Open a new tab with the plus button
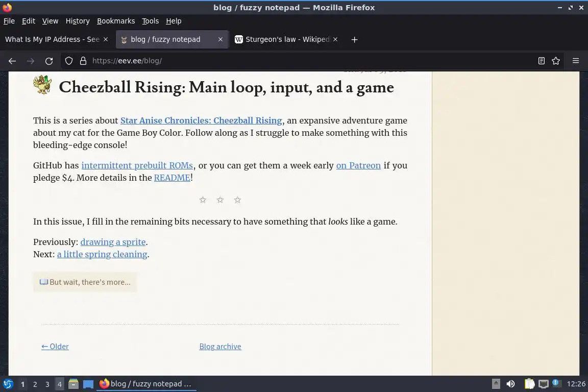588x392 pixels. tap(354, 39)
